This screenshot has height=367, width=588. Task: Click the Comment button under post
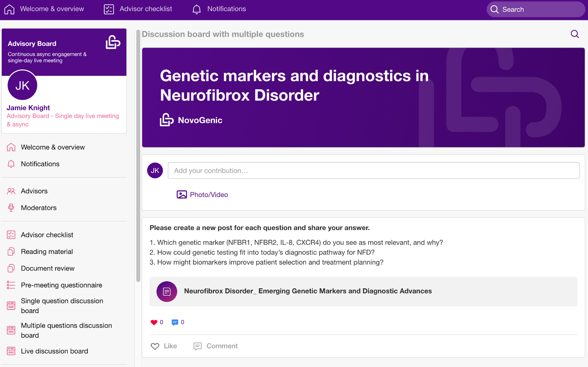click(216, 346)
